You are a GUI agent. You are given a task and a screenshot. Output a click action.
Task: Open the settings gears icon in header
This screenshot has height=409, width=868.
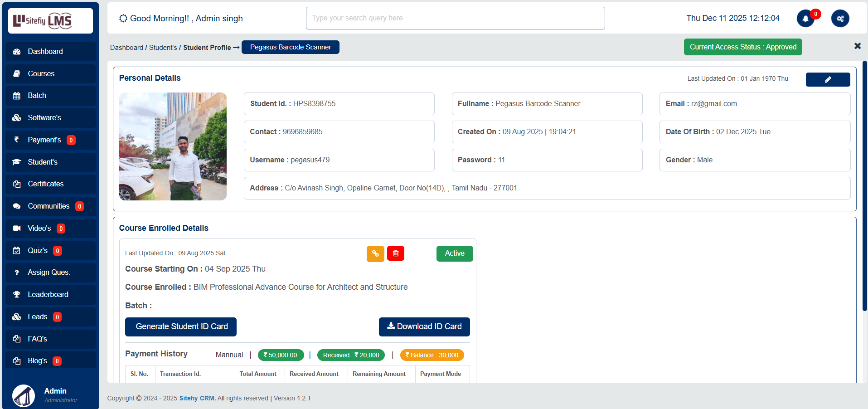click(x=840, y=19)
